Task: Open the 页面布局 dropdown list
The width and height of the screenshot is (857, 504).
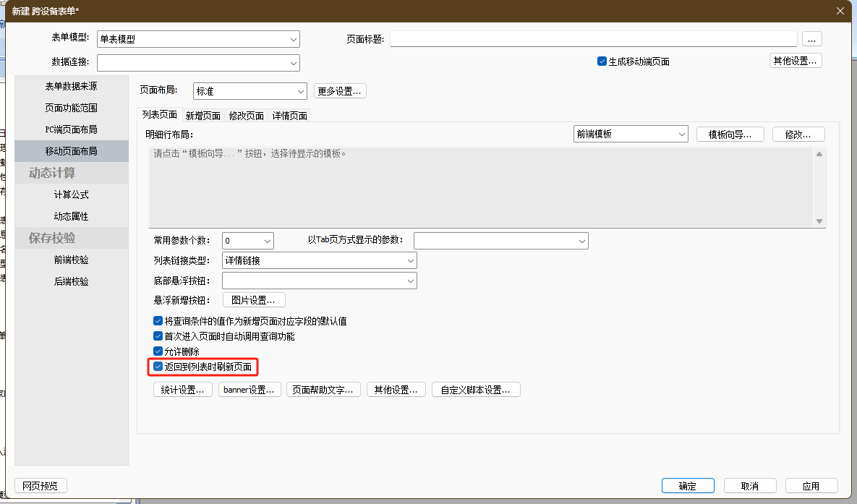Action: click(301, 91)
